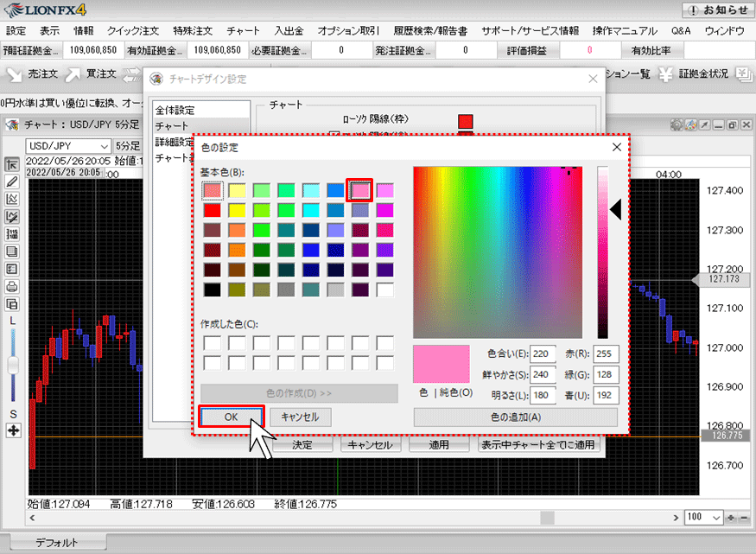Click the 赤(R) value field

tap(606, 353)
